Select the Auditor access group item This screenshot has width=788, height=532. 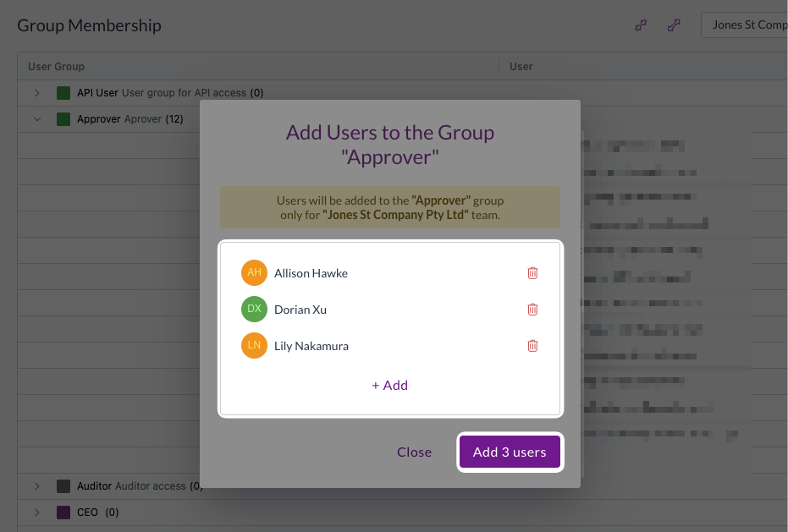click(140, 486)
